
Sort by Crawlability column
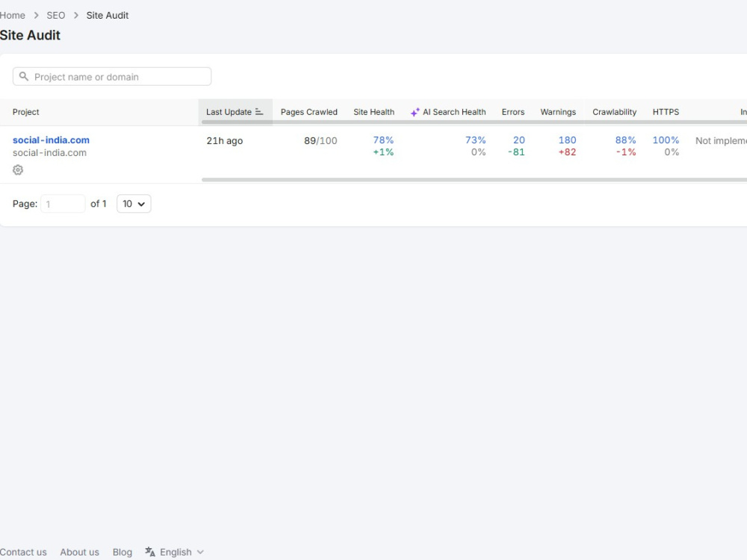click(615, 112)
